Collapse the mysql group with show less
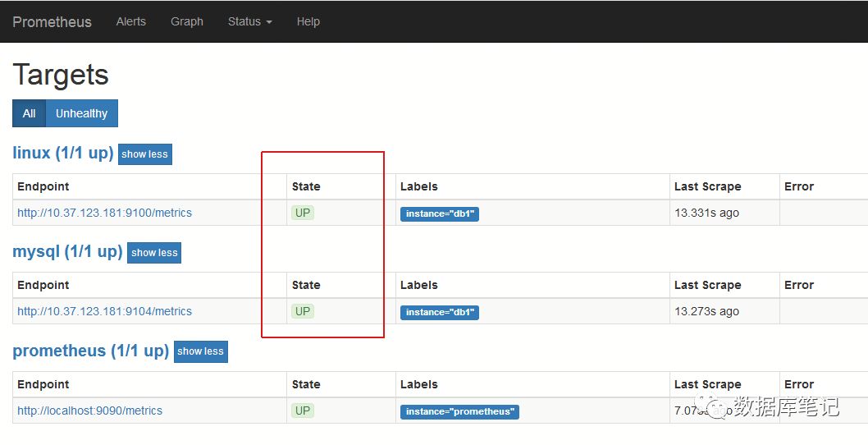 [x=154, y=253]
